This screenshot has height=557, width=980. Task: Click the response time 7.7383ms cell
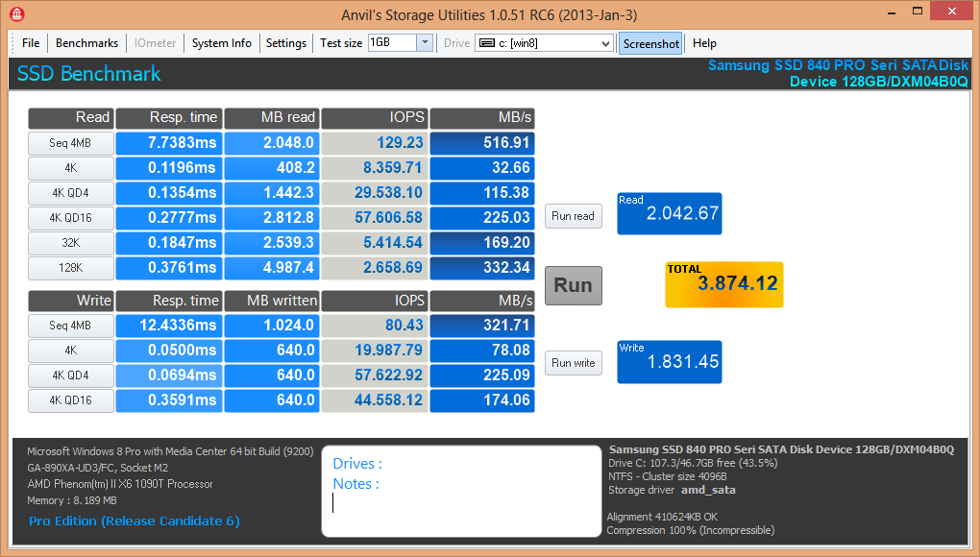[169, 143]
